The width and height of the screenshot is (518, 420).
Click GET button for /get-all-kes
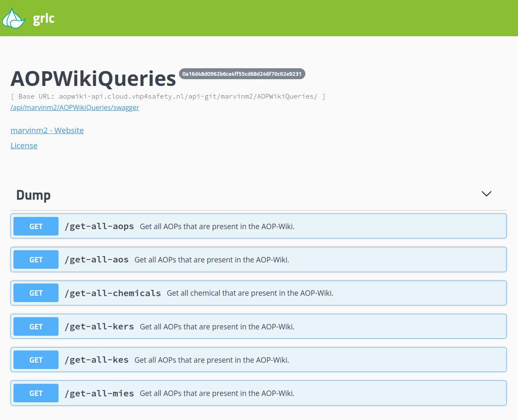point(36,360)
